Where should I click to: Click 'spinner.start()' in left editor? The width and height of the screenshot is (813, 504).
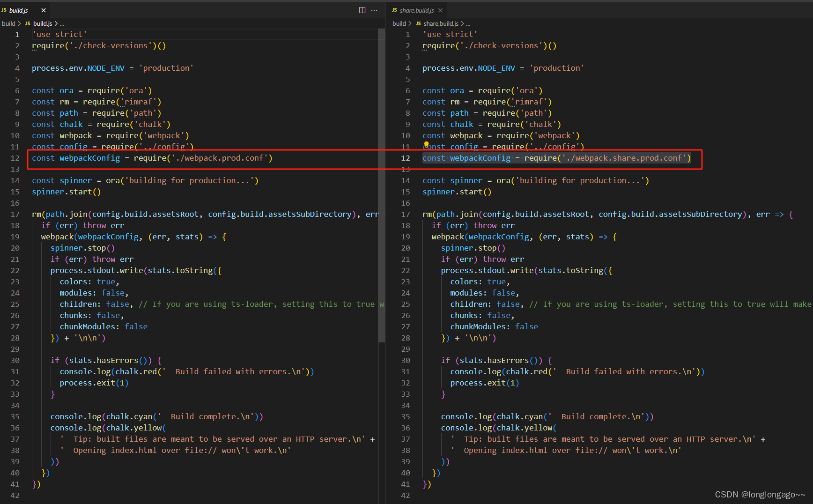(67, 192)
